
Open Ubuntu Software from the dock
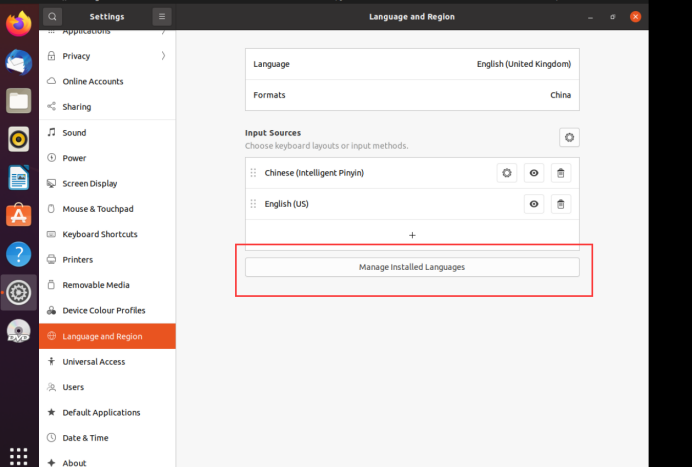tap(19, 215)
